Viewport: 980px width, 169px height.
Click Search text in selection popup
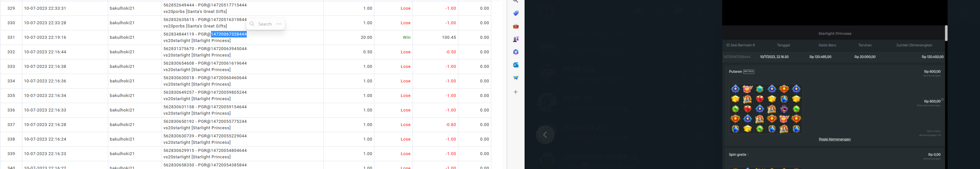click(265, 24)
